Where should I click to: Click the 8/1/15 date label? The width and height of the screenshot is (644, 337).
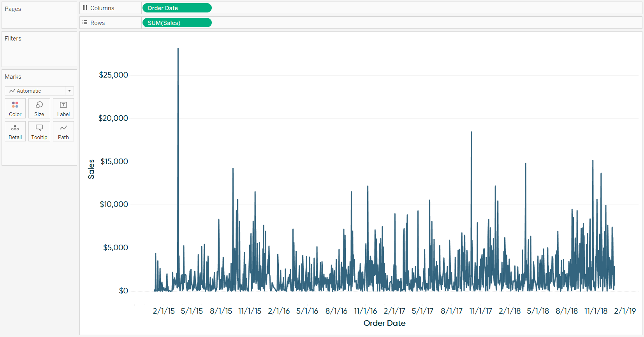point(221,311)
